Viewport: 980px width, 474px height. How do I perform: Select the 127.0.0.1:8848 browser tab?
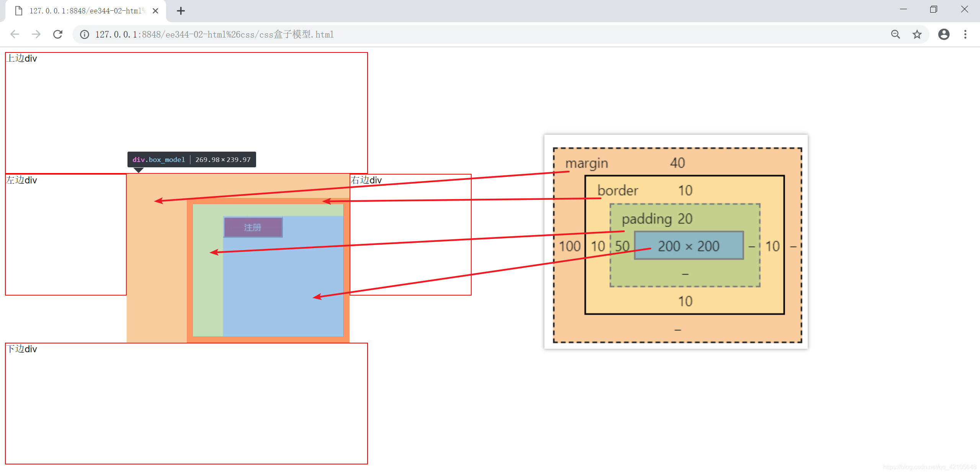coord(86,11)
